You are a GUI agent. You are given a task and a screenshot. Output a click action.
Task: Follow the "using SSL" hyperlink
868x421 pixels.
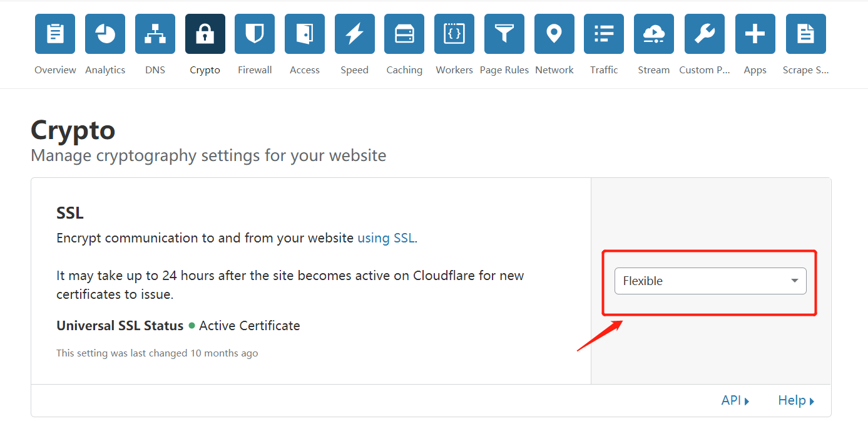point(386,238)
